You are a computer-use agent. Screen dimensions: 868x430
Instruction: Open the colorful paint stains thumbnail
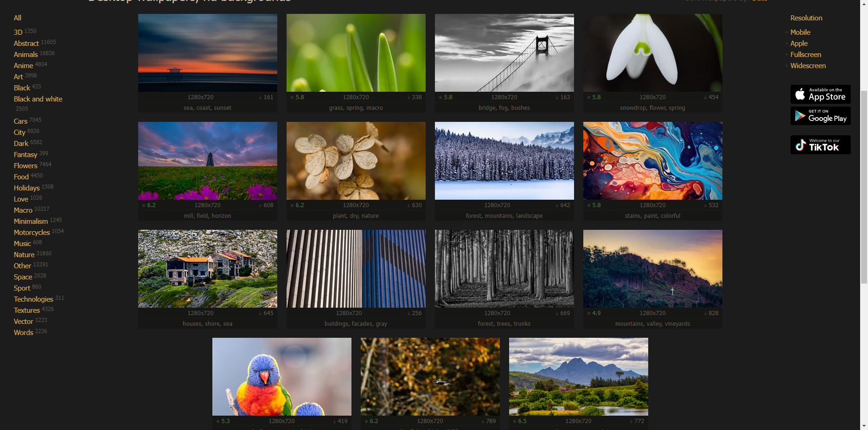coord(653,161)
